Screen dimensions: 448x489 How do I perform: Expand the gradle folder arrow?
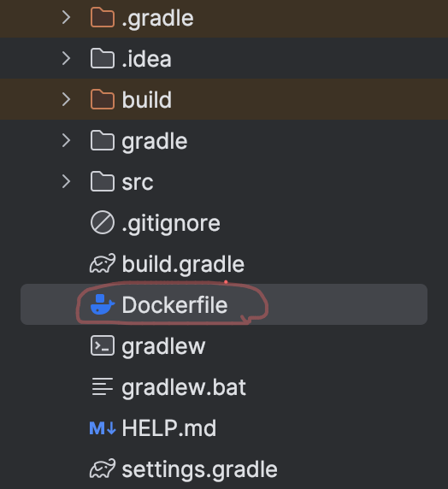[x=66, y=140]
